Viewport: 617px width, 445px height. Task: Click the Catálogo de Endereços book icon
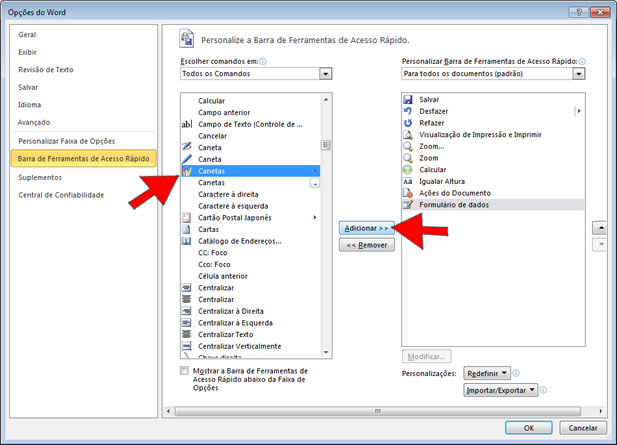pos(187,241)
